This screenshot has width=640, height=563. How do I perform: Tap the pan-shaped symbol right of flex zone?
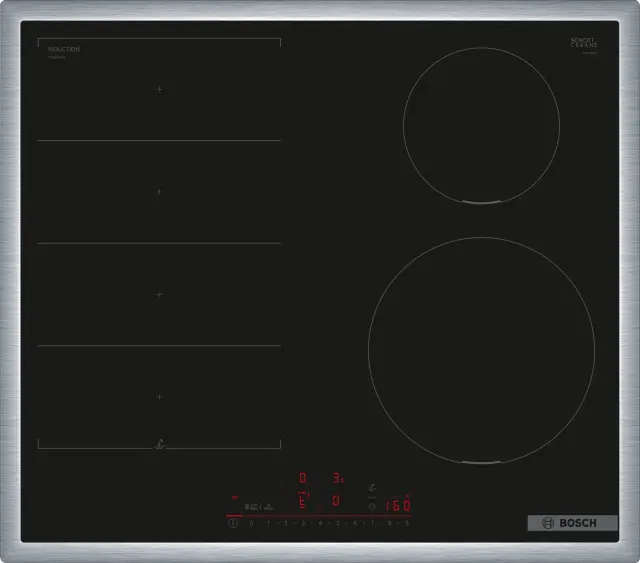click(268, 507)
